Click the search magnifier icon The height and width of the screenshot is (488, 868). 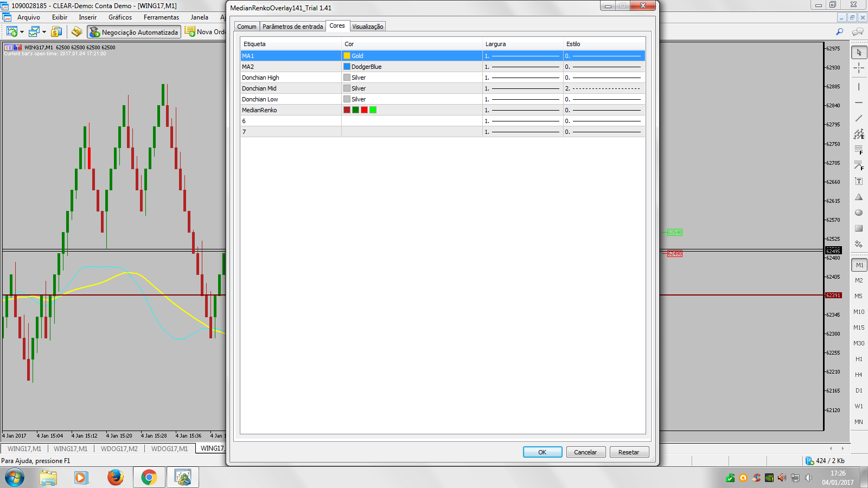(840, 32)
